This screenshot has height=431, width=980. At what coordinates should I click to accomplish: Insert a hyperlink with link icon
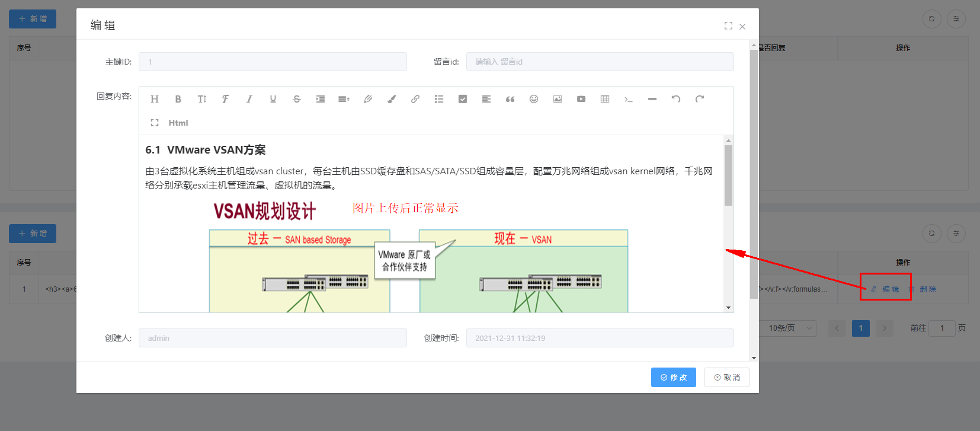click(x=415, y=99)
